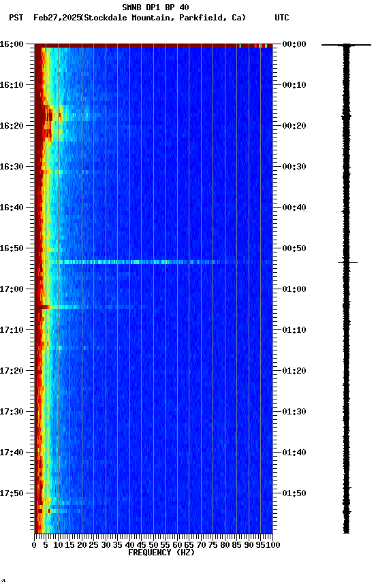The image size is (376, 588).
Task: Click the 17:20 PST time label
Action: pos(12,371)
